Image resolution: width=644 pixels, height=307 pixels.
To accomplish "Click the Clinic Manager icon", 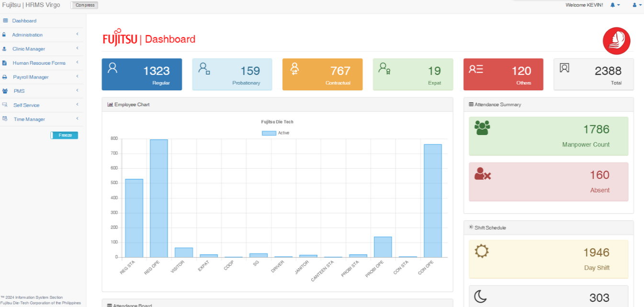I will pos(4,49).
